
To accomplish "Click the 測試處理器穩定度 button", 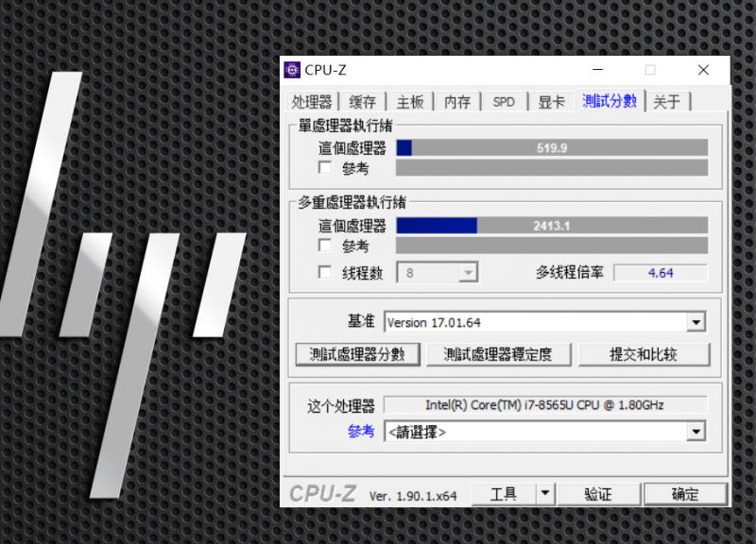I will pyautogui.click(x=498, y=354).
